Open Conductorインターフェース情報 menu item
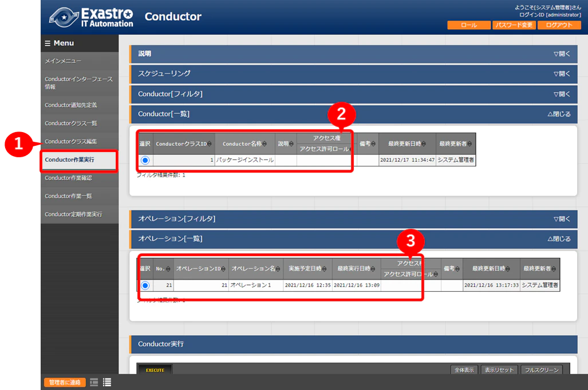 click(80, 83)
